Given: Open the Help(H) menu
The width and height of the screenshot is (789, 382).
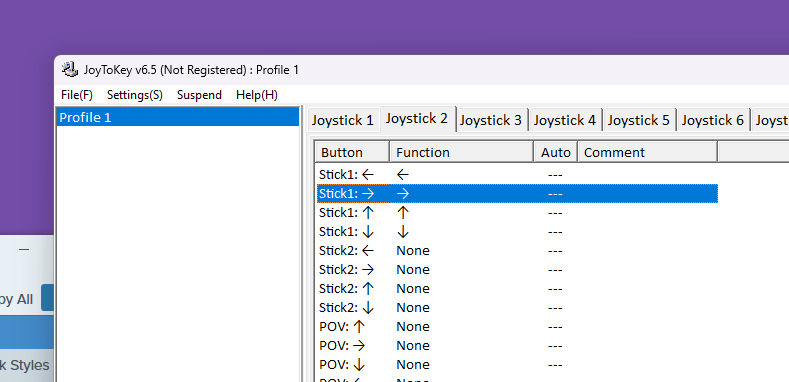Looking at the screenshot, I should point(257,95).
